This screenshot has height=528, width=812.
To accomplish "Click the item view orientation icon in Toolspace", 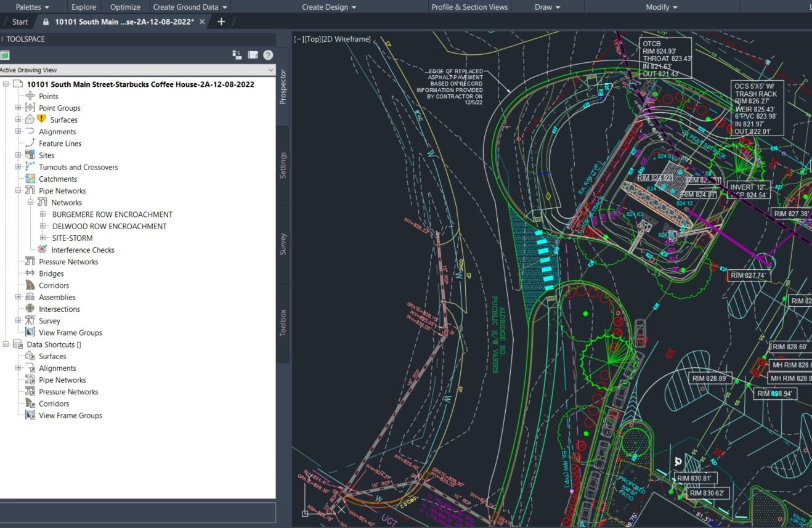I will pos(237,55).
